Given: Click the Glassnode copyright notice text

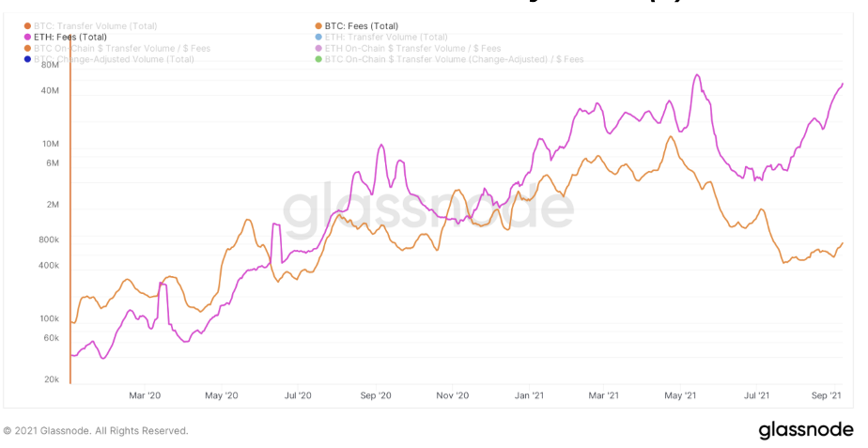Looking at the screenshot, I should pos(96,431).
